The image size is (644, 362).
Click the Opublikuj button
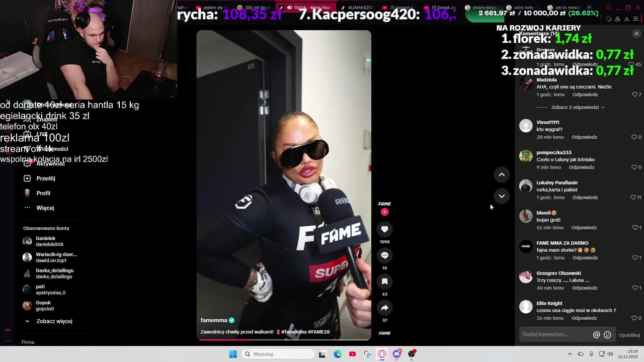tap(629, 335)
